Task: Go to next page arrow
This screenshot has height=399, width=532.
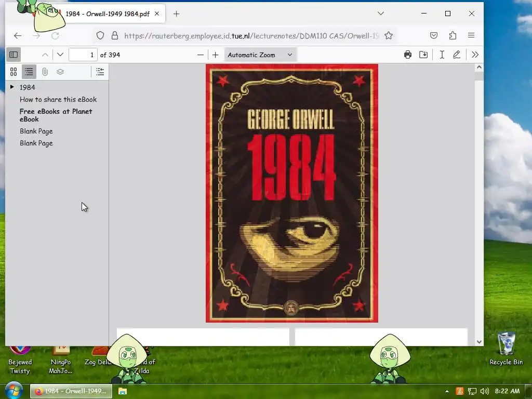Action: pyautogui.click(x=60, y=55)
